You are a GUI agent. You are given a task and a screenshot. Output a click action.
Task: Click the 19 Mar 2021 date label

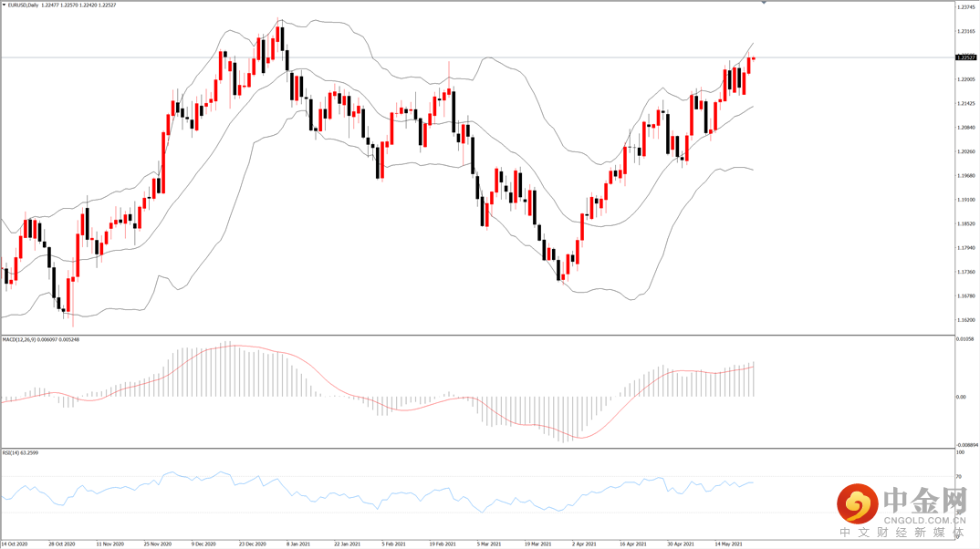point(537,544)
